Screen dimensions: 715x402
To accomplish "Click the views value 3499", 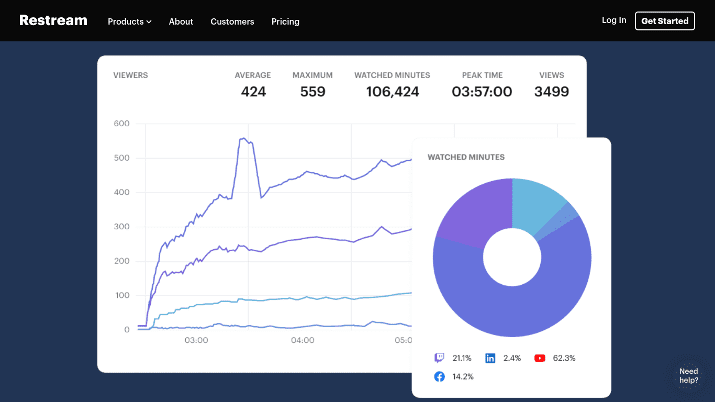I will pos(552,92).
